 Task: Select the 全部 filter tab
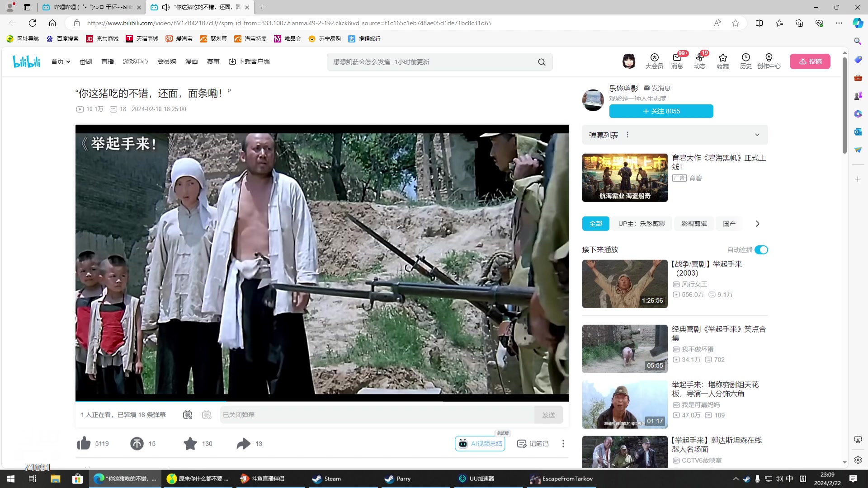[x=596, y=224]
